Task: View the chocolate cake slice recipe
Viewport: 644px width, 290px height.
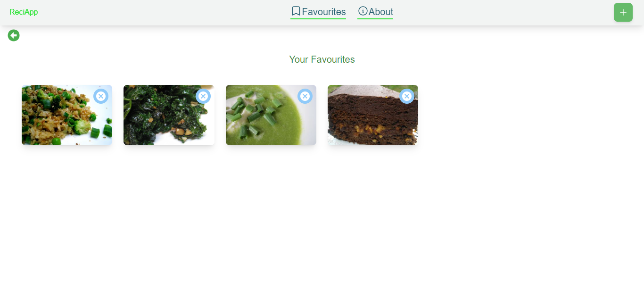Action: pos(373,115)
